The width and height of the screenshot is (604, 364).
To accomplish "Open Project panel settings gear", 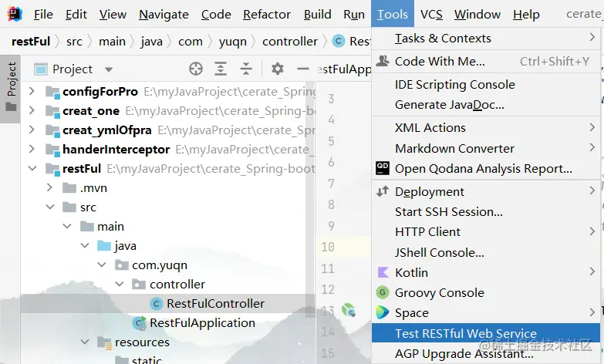I will coord(278,69).
